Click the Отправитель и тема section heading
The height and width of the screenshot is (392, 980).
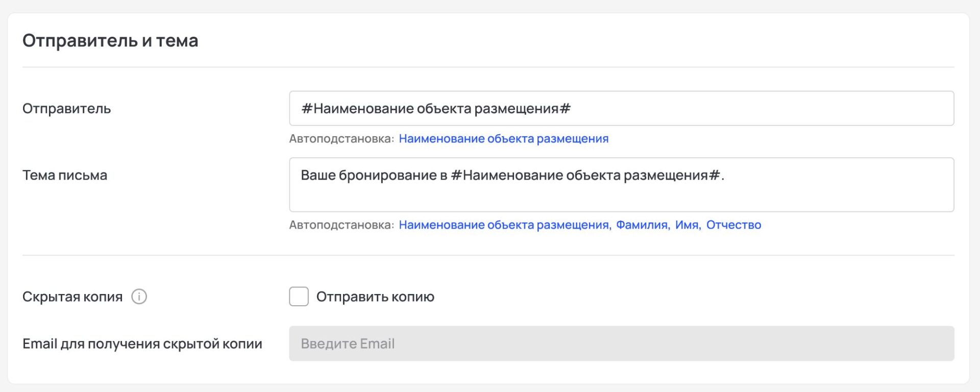coord(110,40)
